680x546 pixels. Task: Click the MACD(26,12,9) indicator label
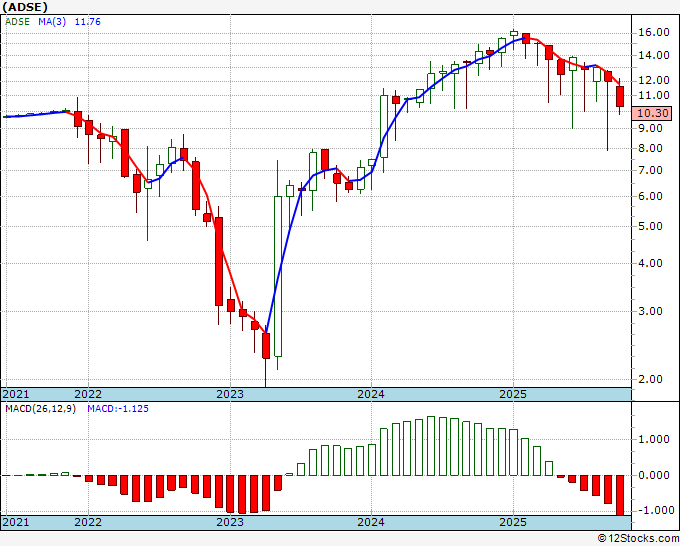pos(40,409)
